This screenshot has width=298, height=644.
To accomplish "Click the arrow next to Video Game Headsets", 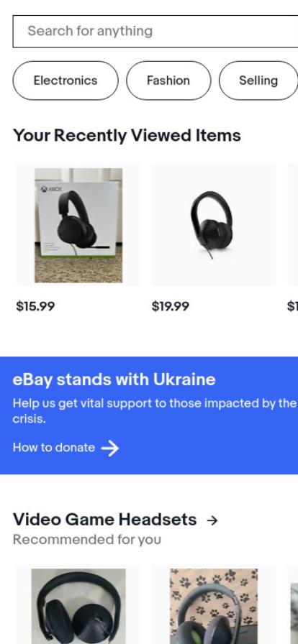I will pyautogui.click(x=212, y=520).
